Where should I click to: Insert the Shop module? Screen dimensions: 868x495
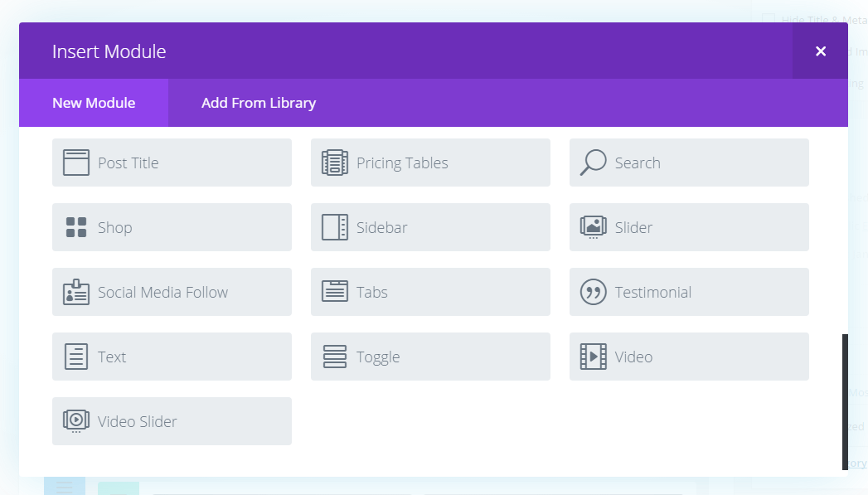tap(172, 227)
